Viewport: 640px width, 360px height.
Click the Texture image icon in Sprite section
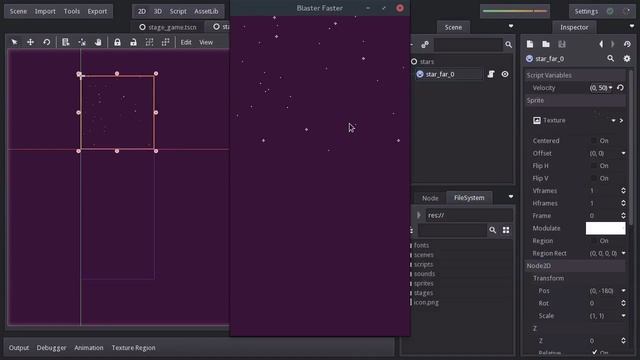click(x=537, y=120)
